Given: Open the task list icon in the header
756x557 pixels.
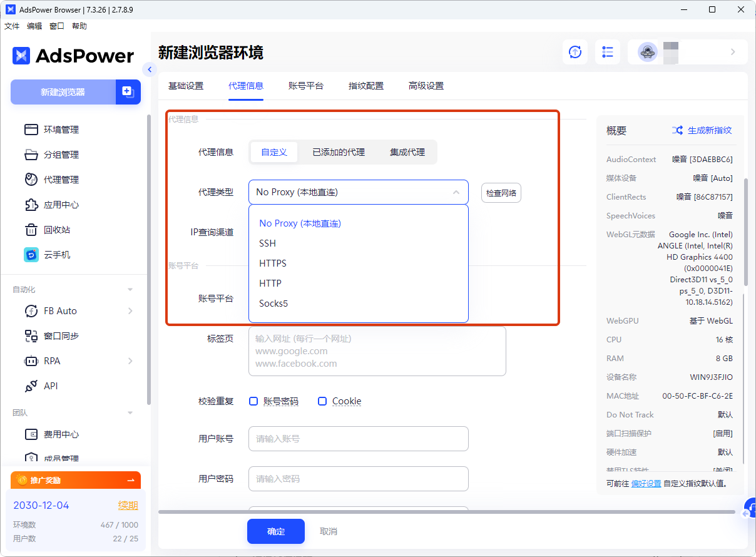Looking at the screenshot, I should tap(607, 52).
